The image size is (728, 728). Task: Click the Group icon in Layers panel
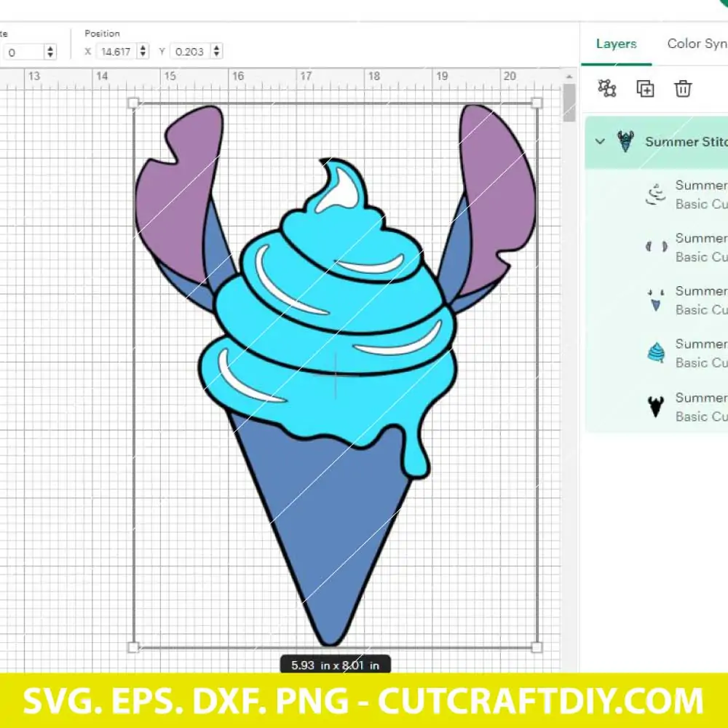[607, 88]
